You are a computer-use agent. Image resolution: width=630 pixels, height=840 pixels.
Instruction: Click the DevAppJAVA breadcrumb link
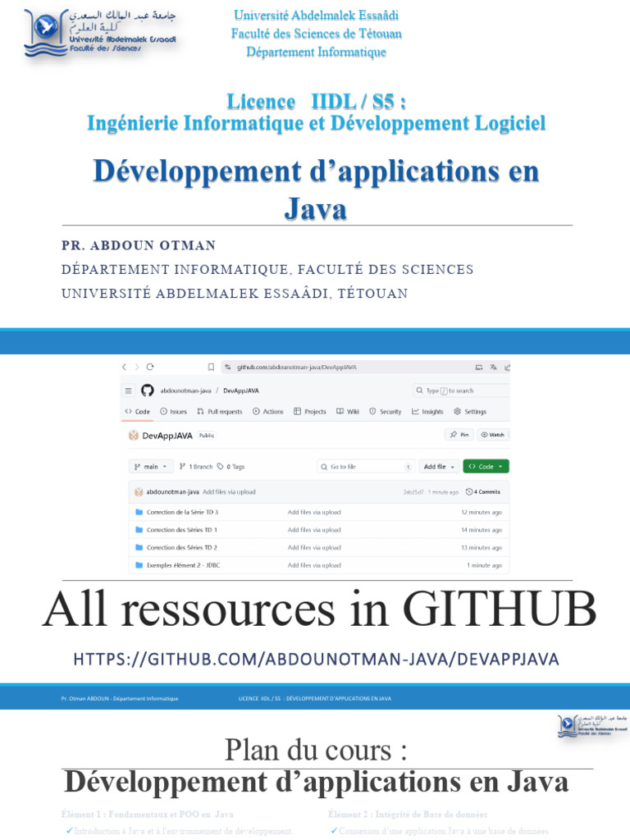point(241,390)
